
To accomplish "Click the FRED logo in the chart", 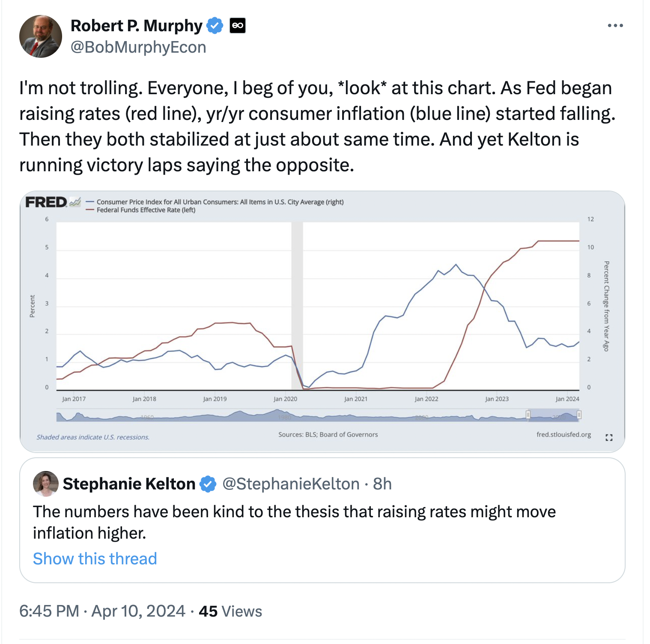I will click(x=46, y=202).
